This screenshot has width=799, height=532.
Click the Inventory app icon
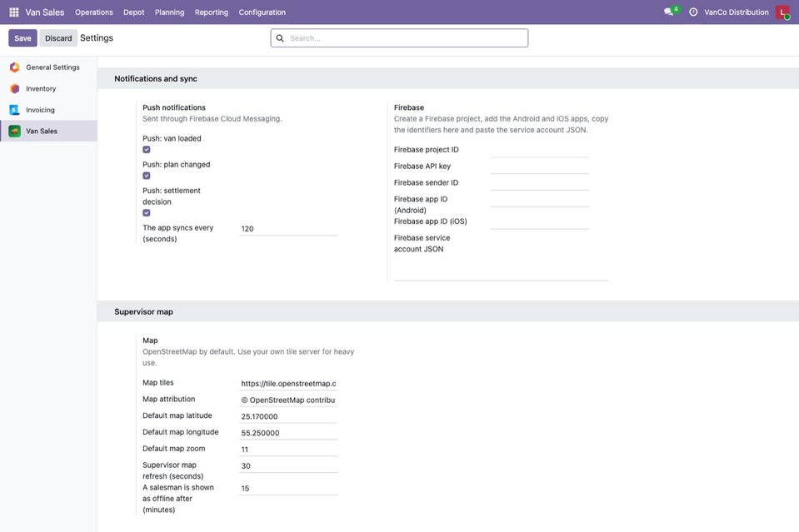15,88
